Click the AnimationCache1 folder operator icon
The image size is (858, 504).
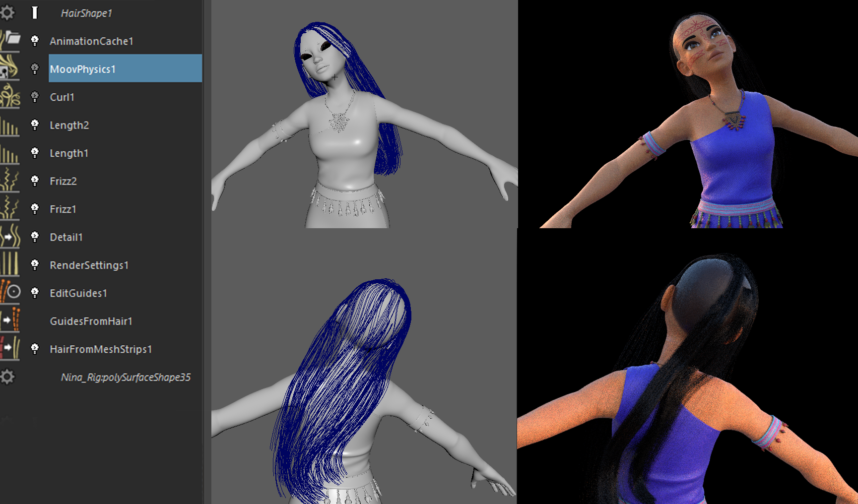[10, 41]
